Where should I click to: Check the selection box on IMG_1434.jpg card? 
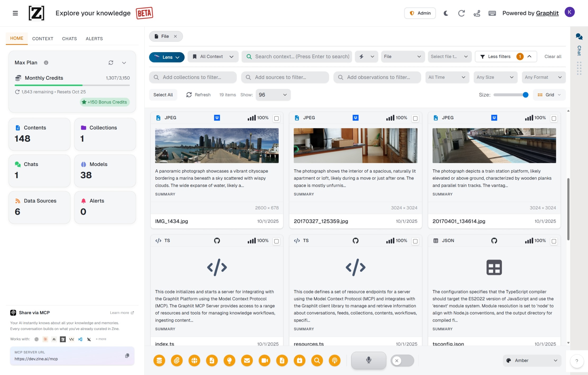(x=277, y=119)
